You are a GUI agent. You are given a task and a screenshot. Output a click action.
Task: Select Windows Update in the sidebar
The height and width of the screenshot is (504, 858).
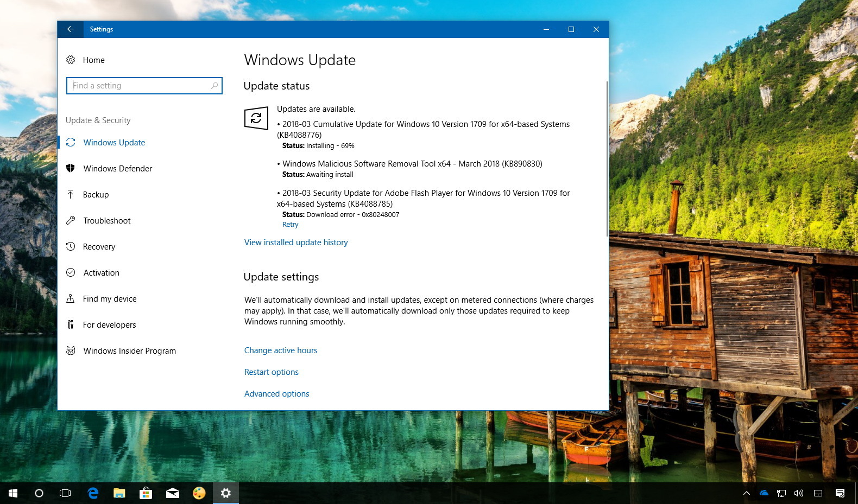click(114, 142)
